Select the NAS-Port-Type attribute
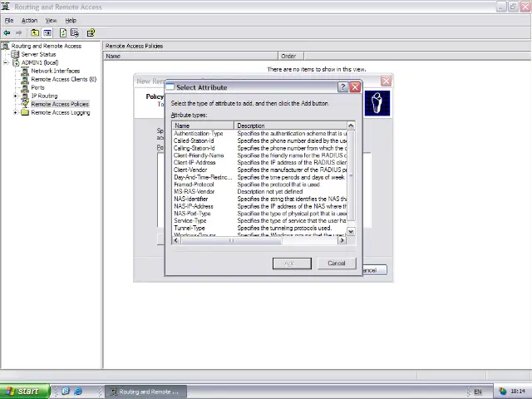 [x=192, y=214]
